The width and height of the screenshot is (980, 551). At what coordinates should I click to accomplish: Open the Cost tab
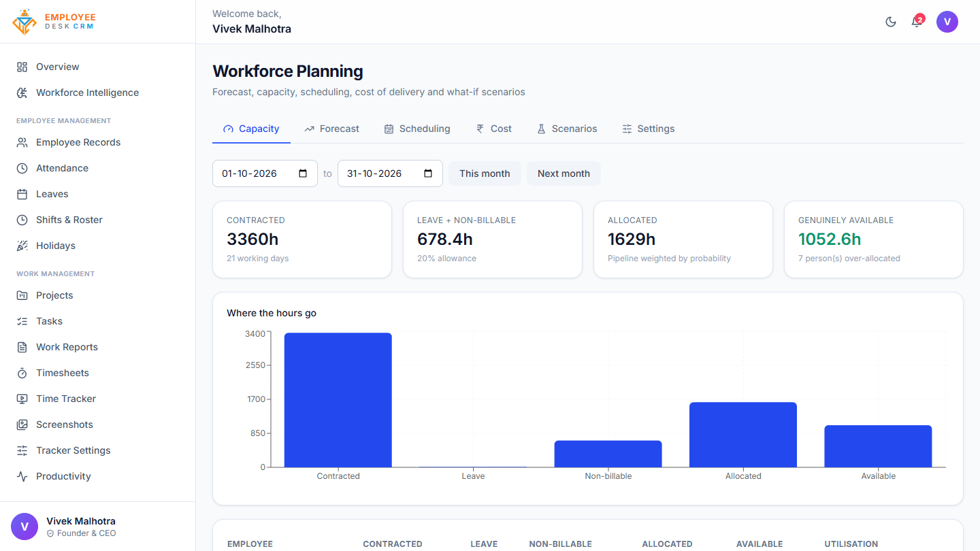(x=493, y=129)
